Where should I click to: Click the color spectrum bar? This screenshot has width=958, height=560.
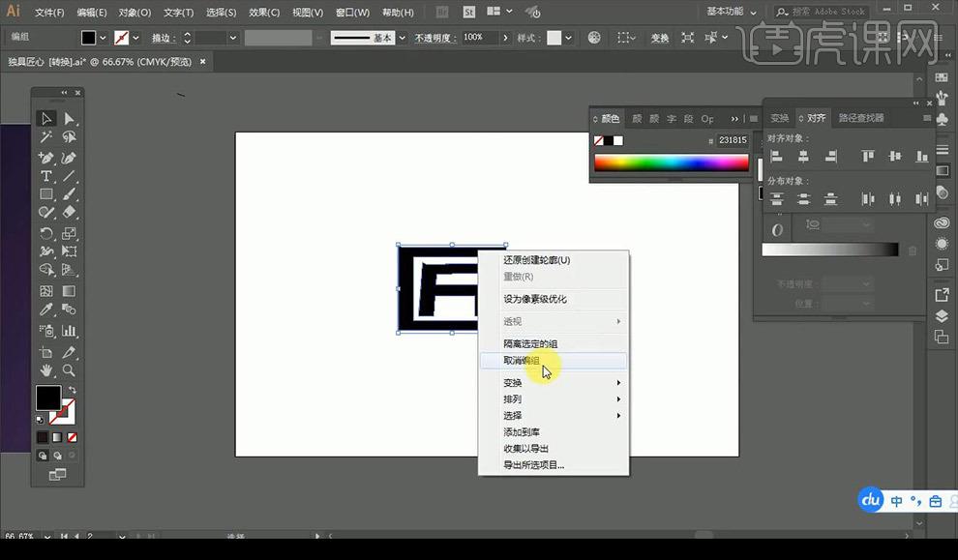[x=672, y=162]
